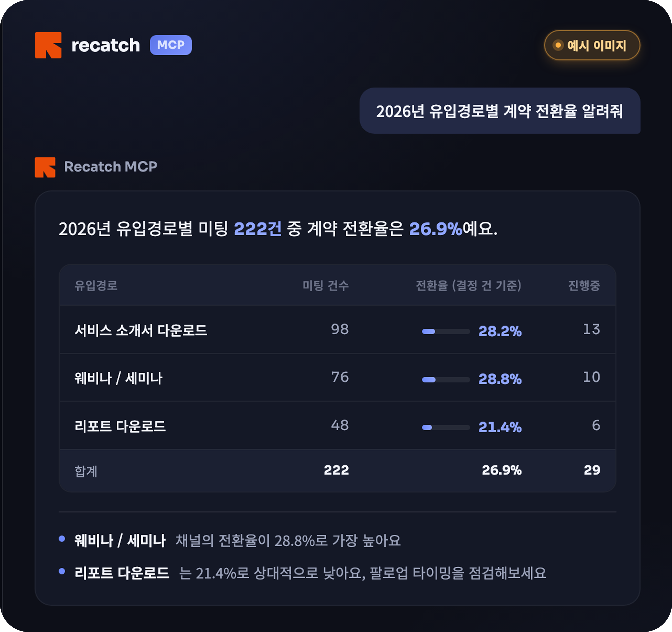Select the 리포트 다운로드 table row

click(x=337, y=425)
